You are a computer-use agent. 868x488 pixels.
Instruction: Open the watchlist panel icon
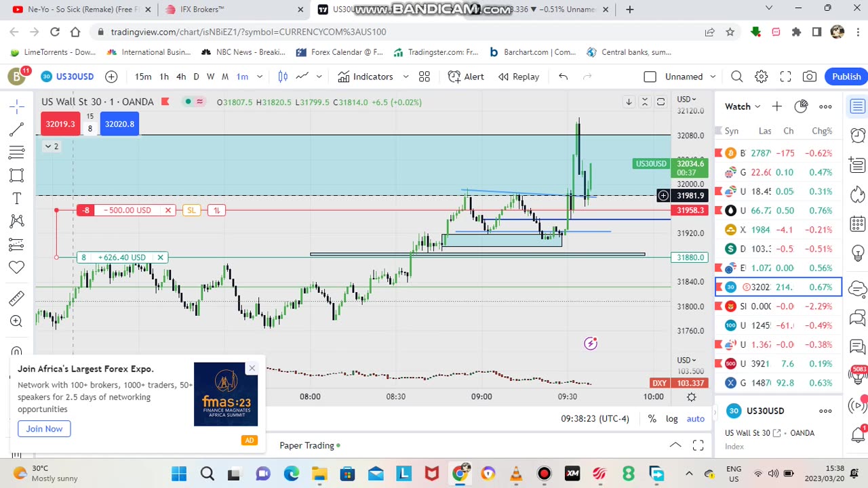tap(858, 106)
